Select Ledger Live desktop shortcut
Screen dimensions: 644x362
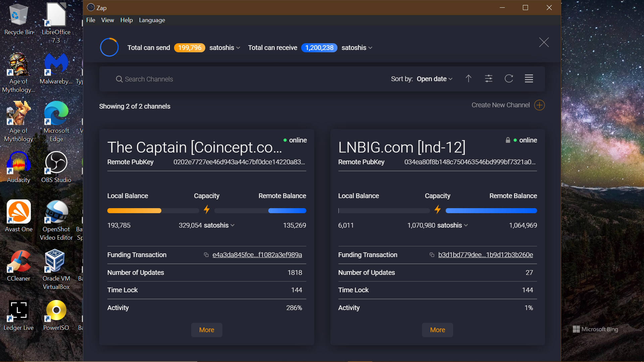(18, 315)
